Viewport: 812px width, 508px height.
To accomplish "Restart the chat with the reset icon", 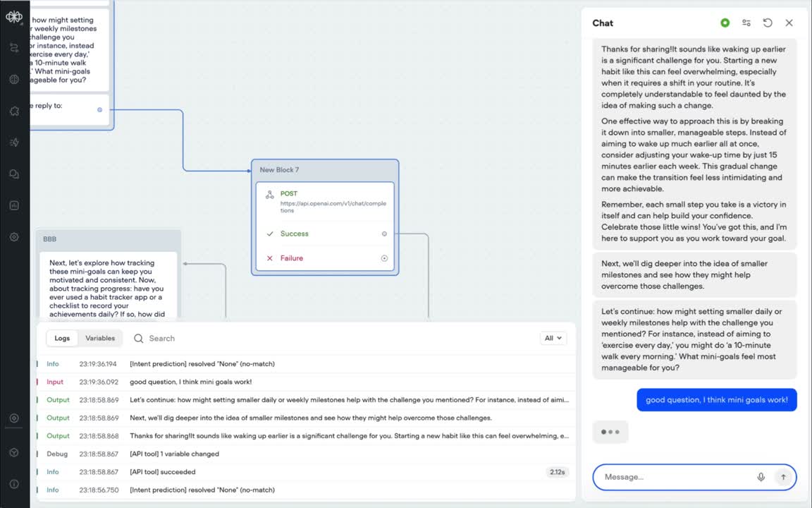I will pos(768,23).
